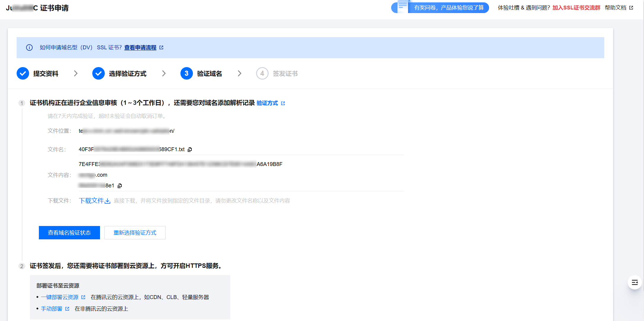Click external link icon beside 帮助文档

pyautogui.click(x=631, y=8)
